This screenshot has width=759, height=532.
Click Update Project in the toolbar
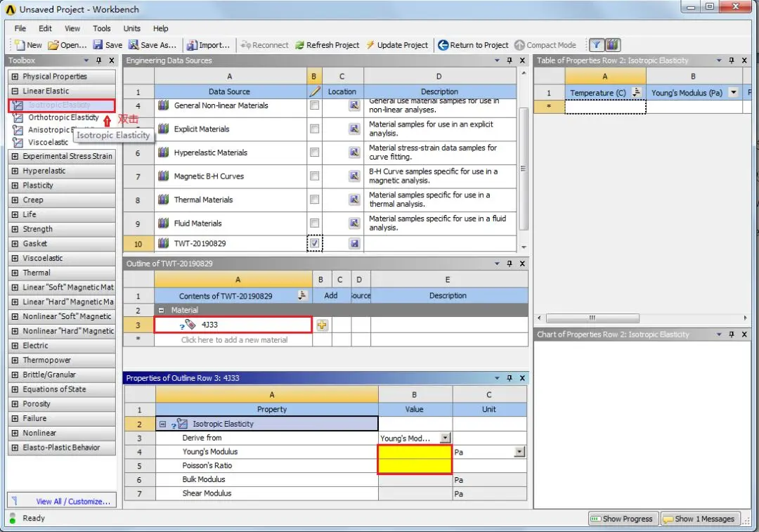[397, 45]
